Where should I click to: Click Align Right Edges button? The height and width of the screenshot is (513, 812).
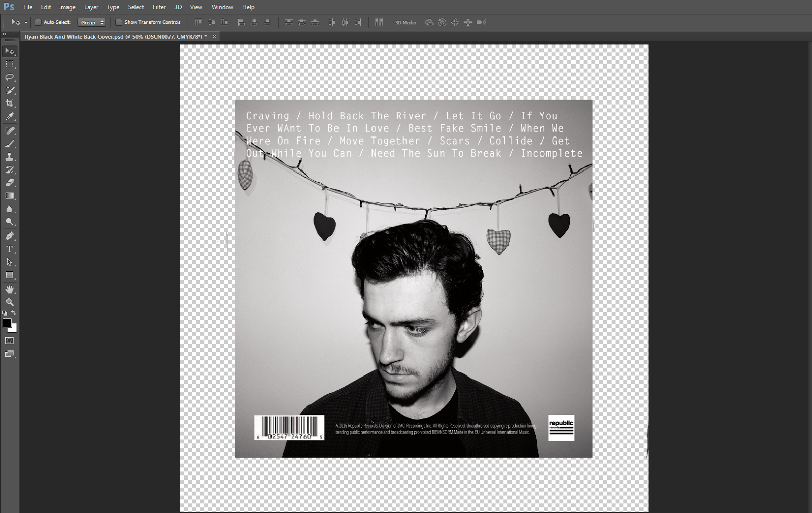(267, 22)
